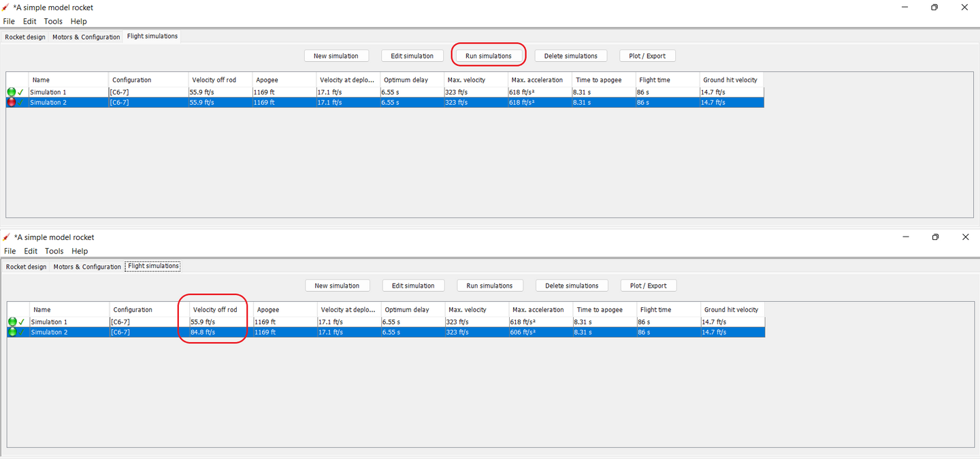Open Motors & Configuration tab in lower window
The image size is (980, 459).
coord(87,267)
